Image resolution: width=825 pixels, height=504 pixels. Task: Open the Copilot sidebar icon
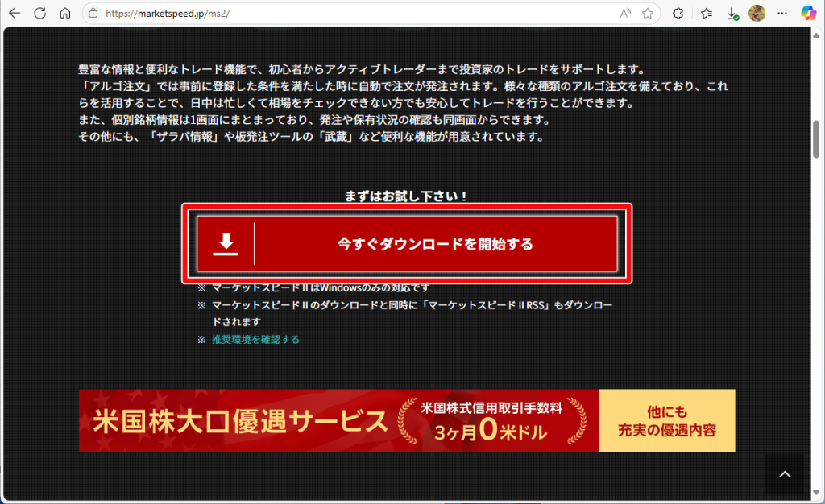tap(808, 14)
